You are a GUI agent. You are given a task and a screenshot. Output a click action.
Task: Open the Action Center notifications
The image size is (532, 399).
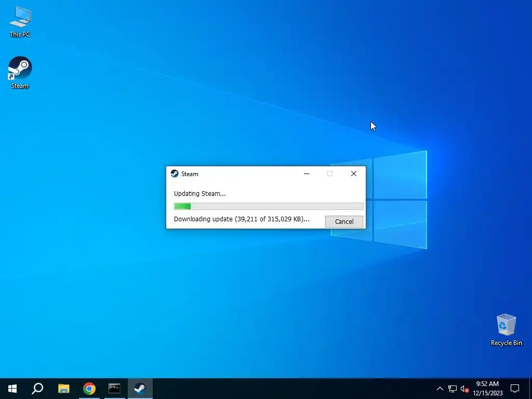pos(515,389)
